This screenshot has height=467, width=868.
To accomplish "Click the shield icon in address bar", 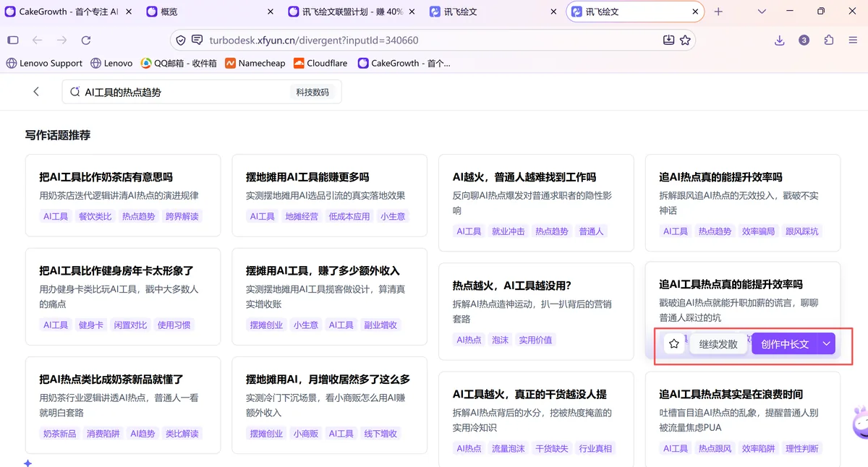I will (x=181, y=40).
